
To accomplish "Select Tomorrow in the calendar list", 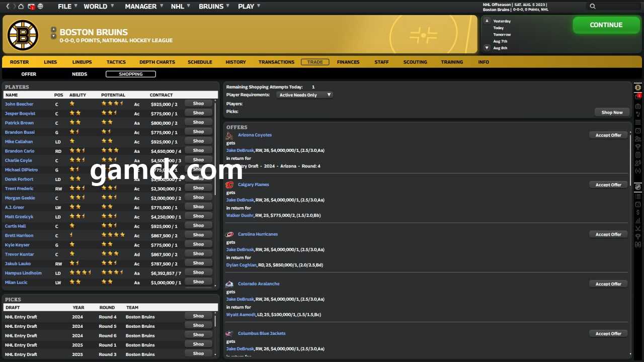I will pos(502,35).
